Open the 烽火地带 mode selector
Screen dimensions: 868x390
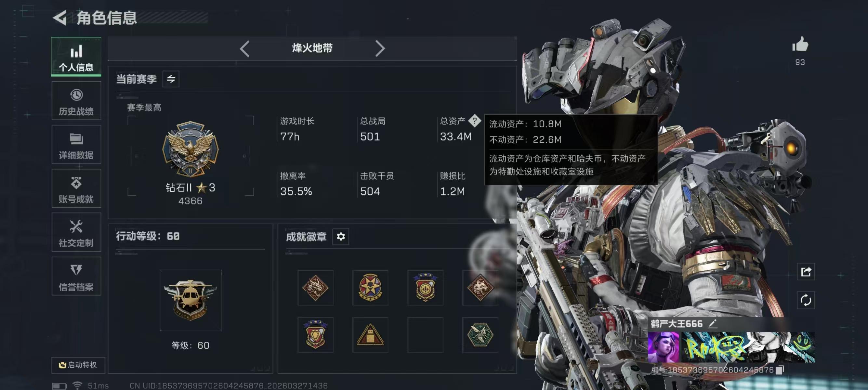pos(312,48)
